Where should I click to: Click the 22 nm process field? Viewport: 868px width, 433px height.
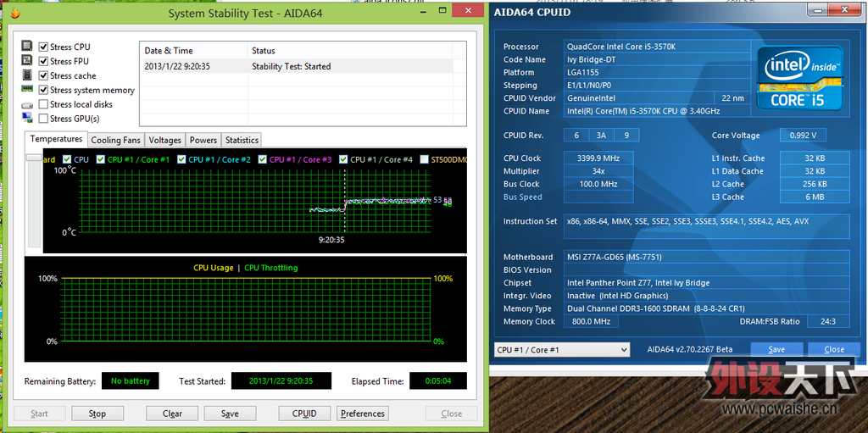733,98
